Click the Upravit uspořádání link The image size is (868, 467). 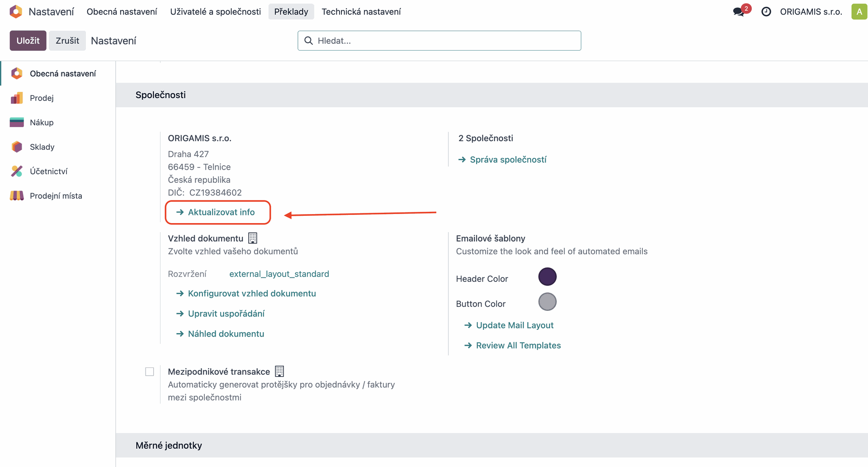pyautogui.click(x=220, y=314)
